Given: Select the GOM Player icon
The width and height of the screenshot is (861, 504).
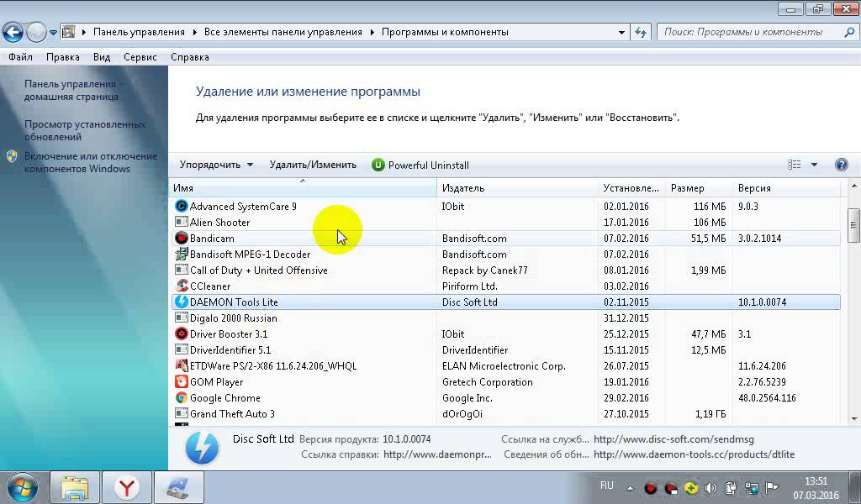Looking at the screenshot, I should pos(181,382).
